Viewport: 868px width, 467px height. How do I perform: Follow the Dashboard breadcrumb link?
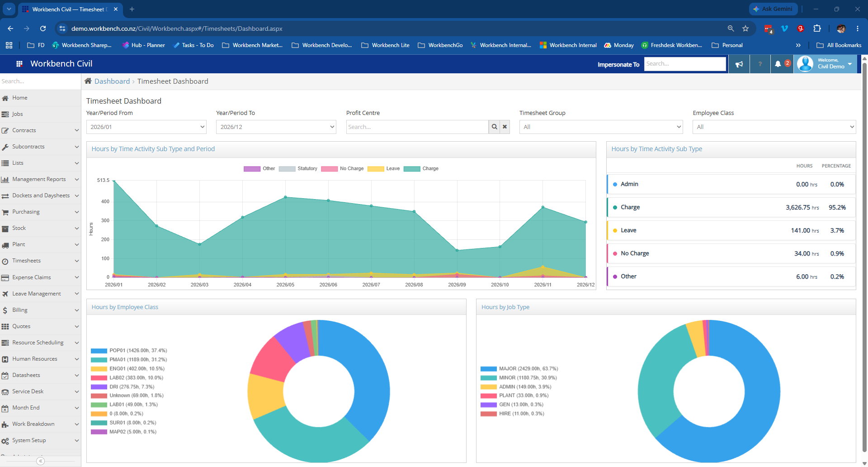112,81
